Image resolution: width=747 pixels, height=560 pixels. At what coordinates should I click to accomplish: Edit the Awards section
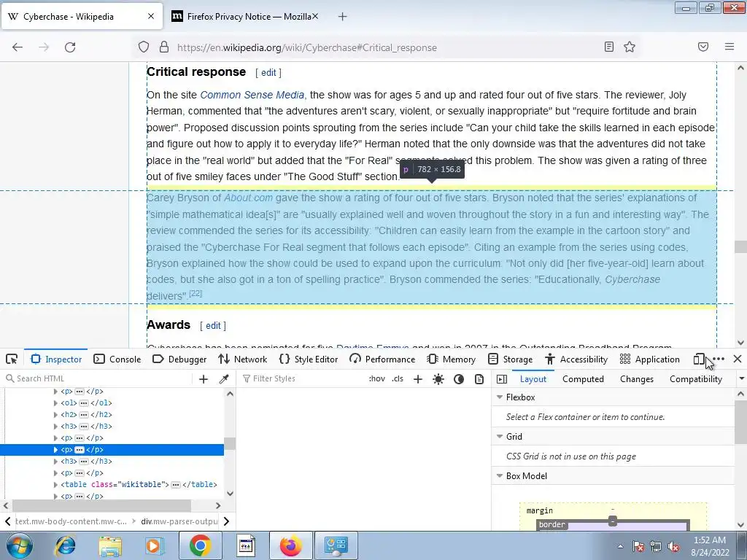(213, 326)
